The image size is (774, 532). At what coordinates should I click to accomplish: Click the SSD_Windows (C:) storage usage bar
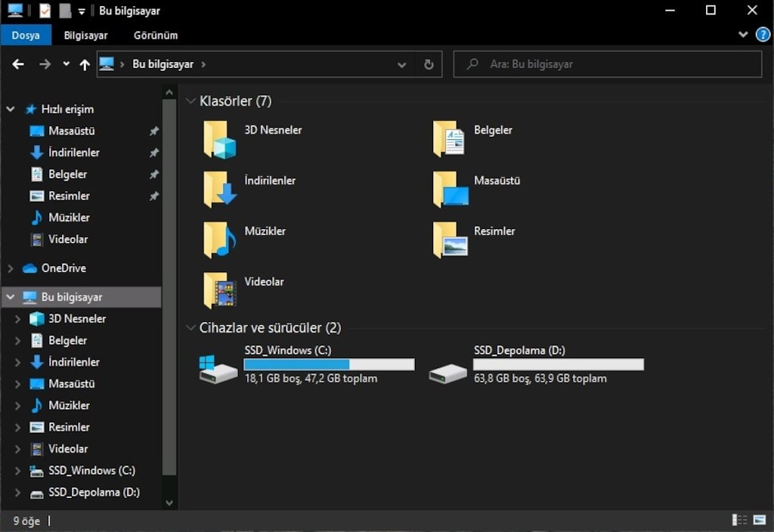[330, 364]
